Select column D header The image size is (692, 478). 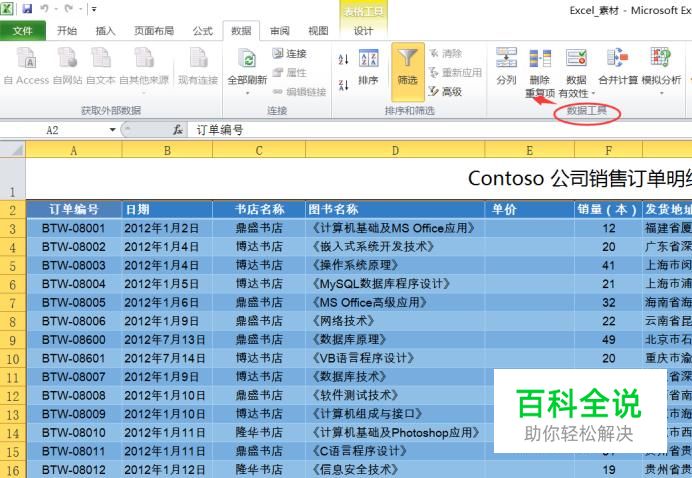tap(395, 151)
